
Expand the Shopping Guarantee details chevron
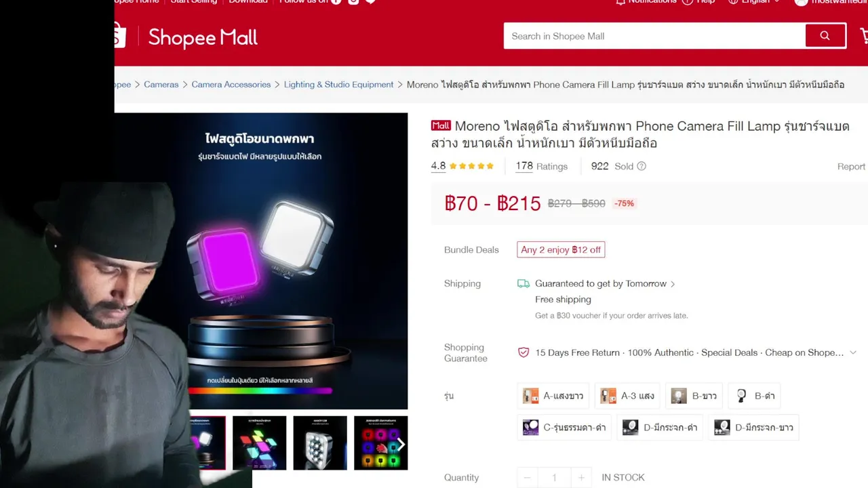(x=853, y=352)
